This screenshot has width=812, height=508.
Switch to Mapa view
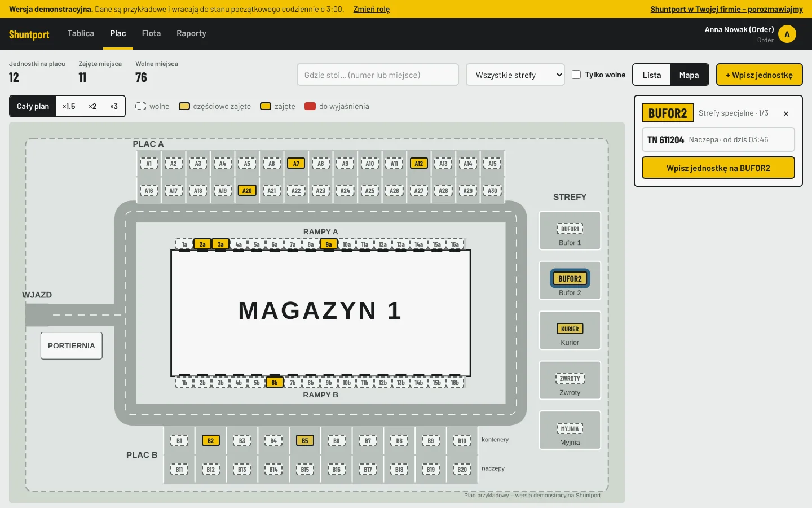(689, 75)
